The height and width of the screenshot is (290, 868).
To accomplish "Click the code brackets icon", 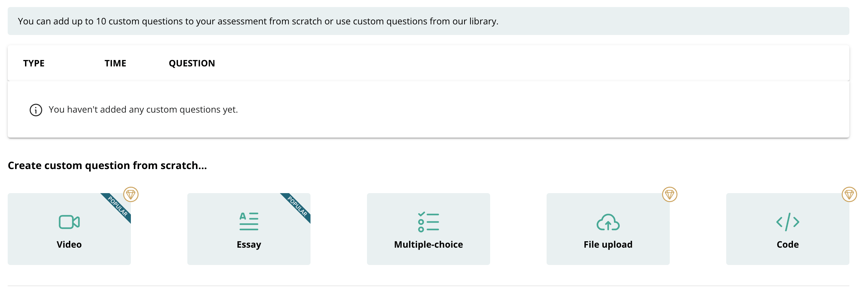I will click(787, 222).
